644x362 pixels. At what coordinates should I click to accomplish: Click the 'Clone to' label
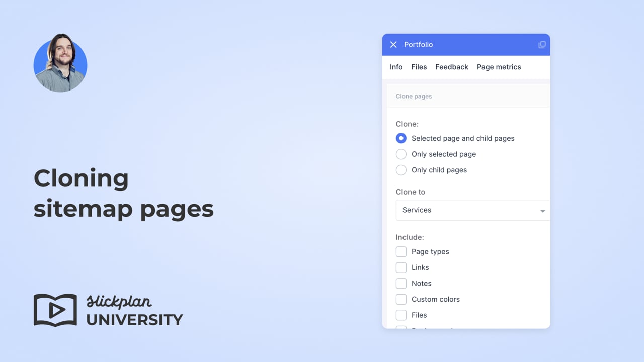[x=410, y=192]
